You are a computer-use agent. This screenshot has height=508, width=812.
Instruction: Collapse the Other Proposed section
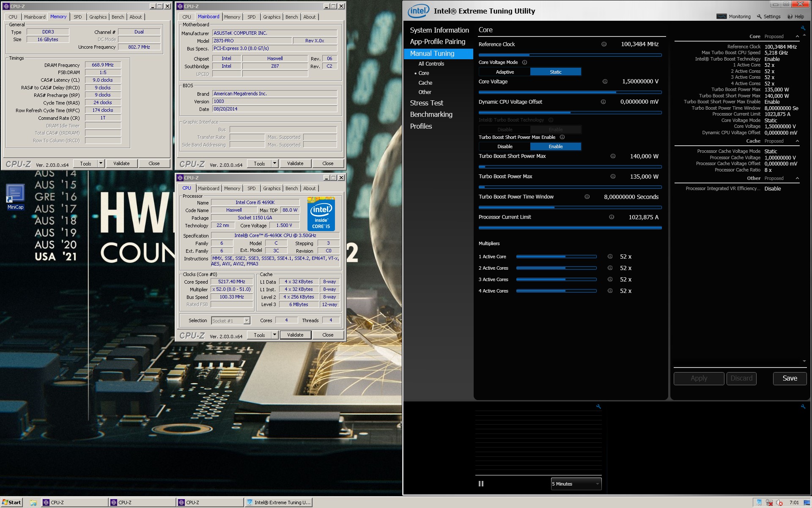[797, 178]
